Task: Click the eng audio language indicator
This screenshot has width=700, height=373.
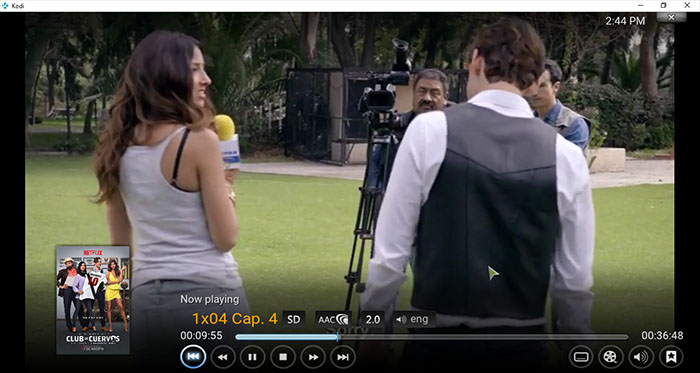Action: (414, 319)
